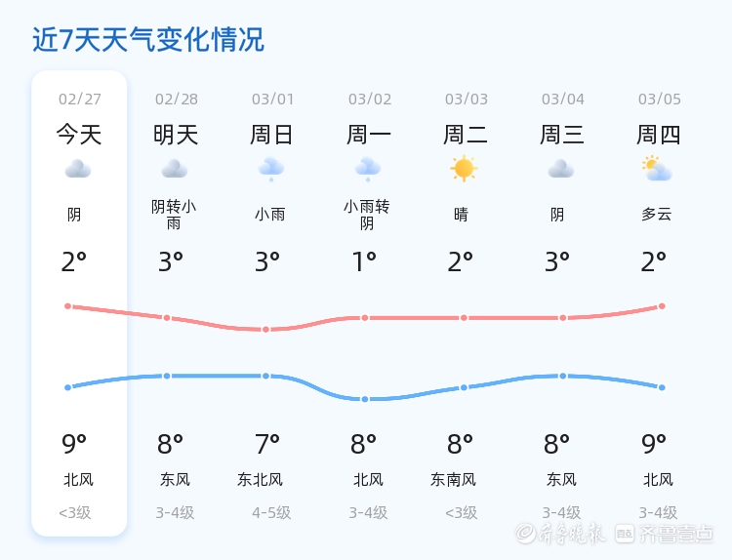Select the 明天 day label
The width and height of the screenshot is (732, 560).
[x=176, y=135]
